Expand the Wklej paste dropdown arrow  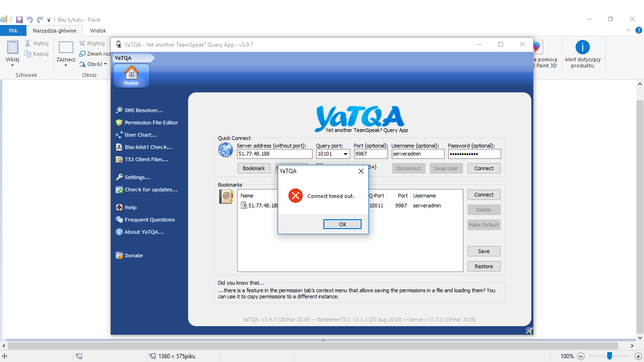coord(12,65)
